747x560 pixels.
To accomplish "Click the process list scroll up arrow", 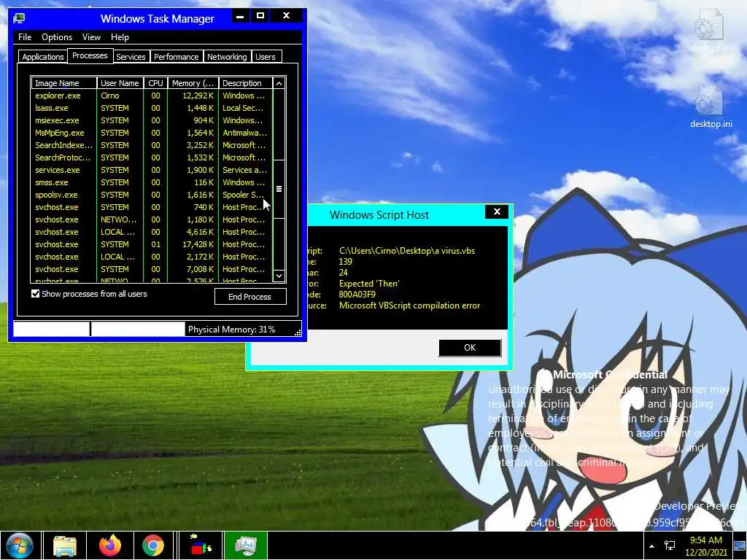I will click(279, 83).
